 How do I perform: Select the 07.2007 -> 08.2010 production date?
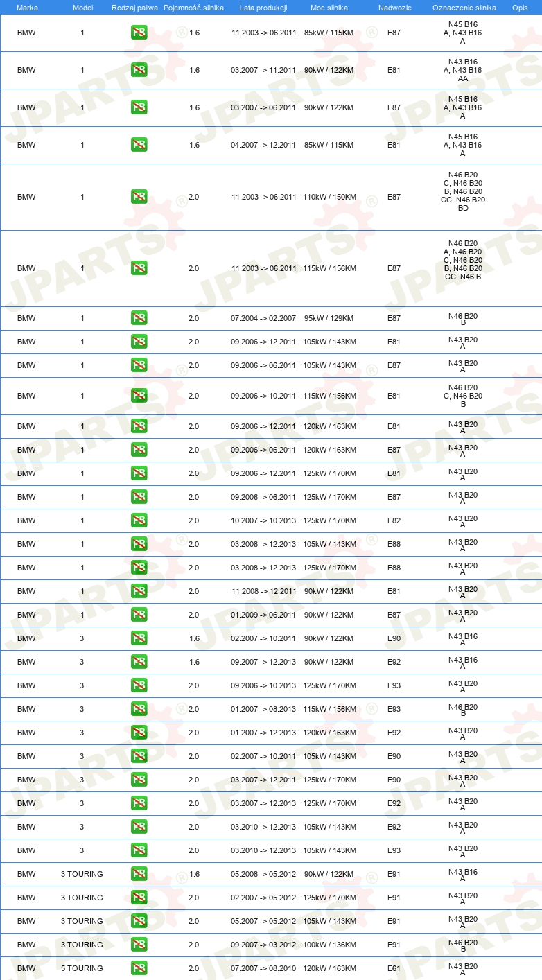click(x=263, y=968)
